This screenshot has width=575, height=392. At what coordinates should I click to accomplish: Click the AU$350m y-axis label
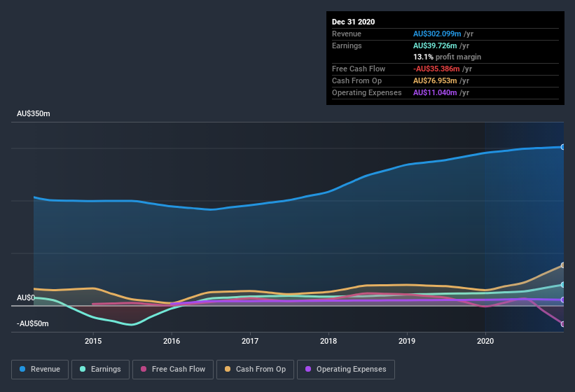coord(34,113)
